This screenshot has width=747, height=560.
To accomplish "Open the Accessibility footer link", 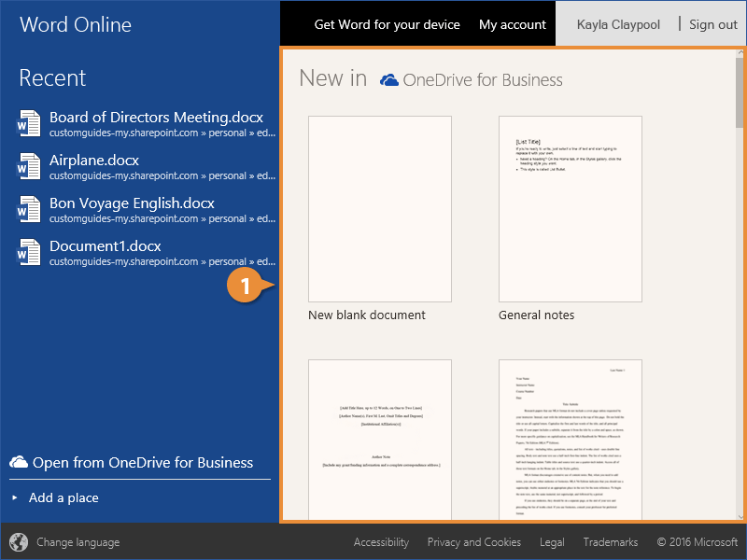I will [381, 542].
